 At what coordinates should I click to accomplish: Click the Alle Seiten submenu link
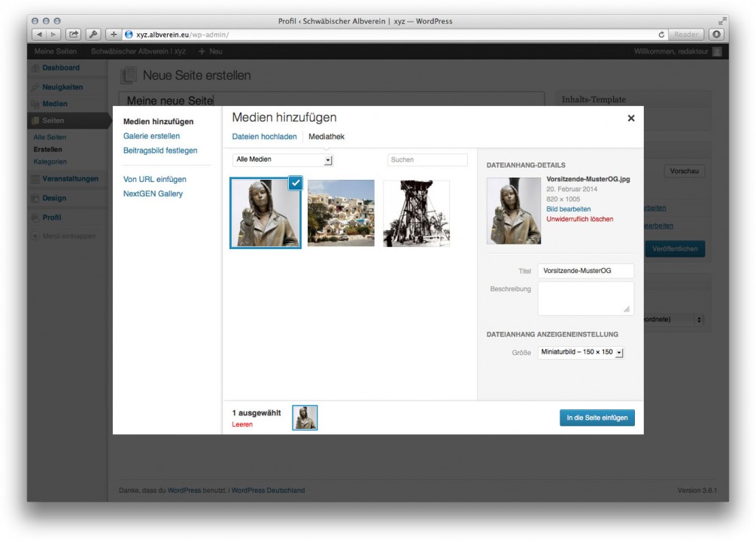pos(50,138)
